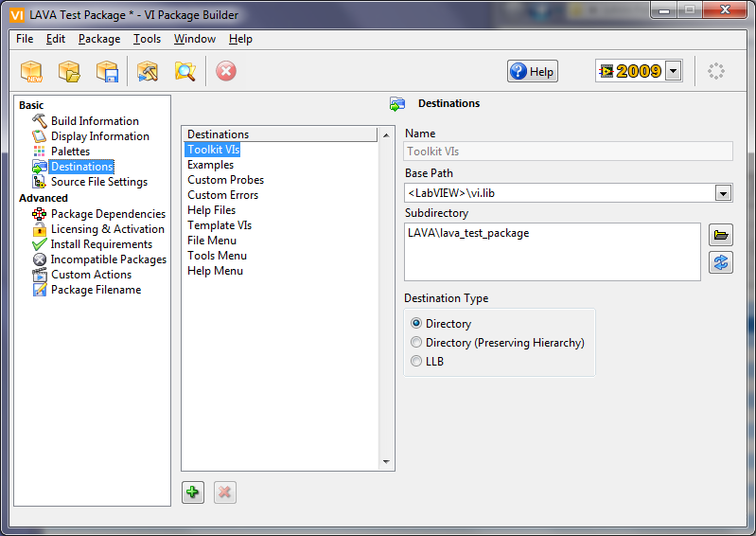This screenshot has width=756, height=536.
Task: Select Template VIs in the Destinations list
Action: point(220,225)
